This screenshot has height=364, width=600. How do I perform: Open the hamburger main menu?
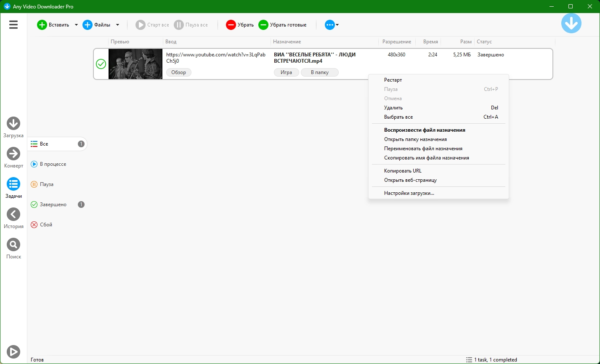[13, 25]
